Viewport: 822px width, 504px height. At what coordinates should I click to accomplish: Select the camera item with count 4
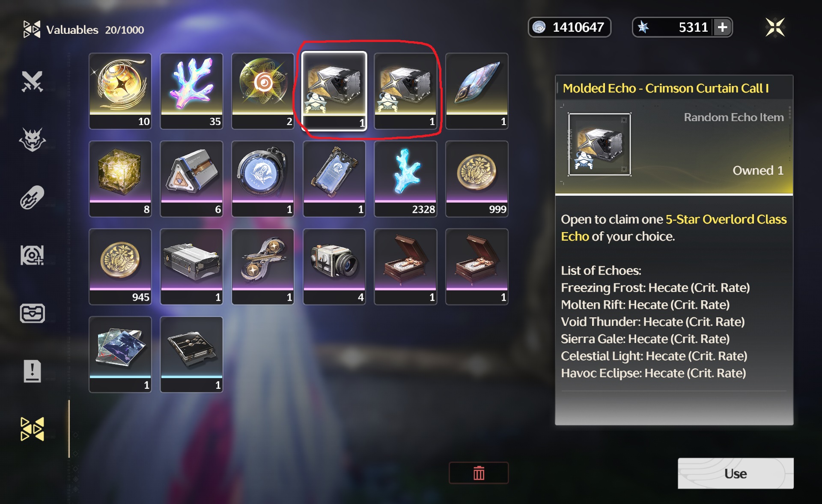[334, 267]
